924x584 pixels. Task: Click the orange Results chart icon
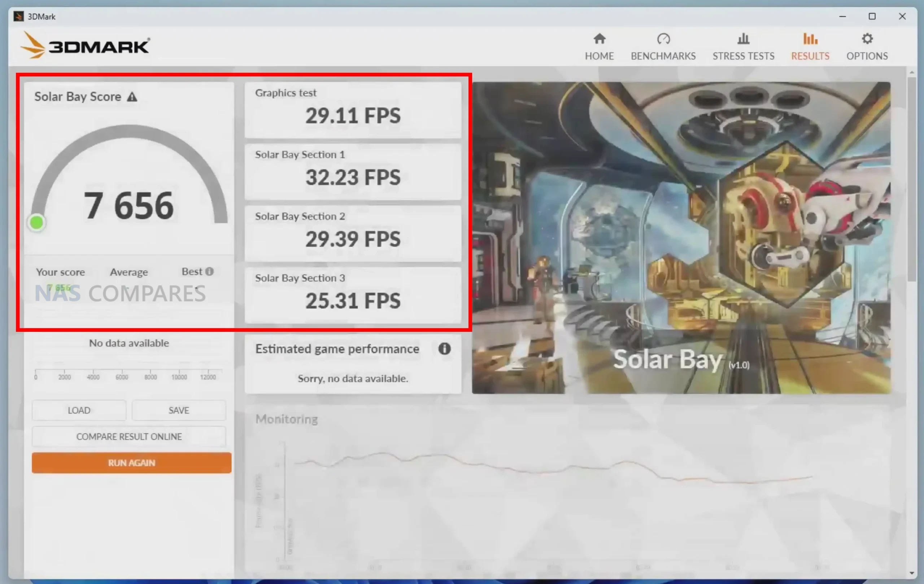[x=810, y=39]
